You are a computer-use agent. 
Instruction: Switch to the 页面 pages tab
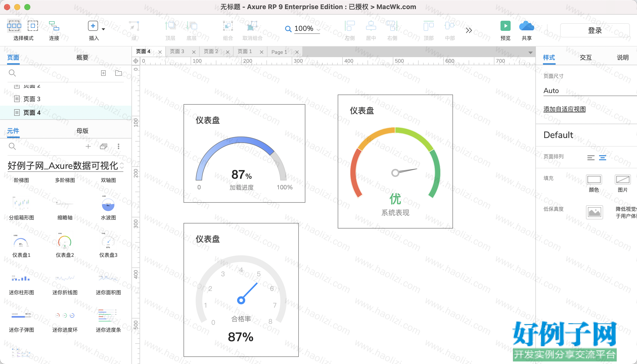(13, 58)
